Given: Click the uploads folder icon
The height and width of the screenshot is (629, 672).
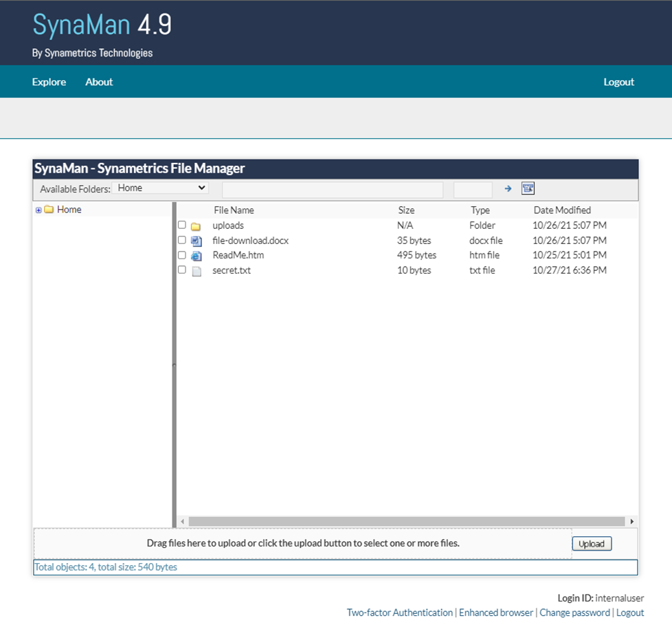Looking at the screenshot, I should pyautogui.click(x=196, y=226).
